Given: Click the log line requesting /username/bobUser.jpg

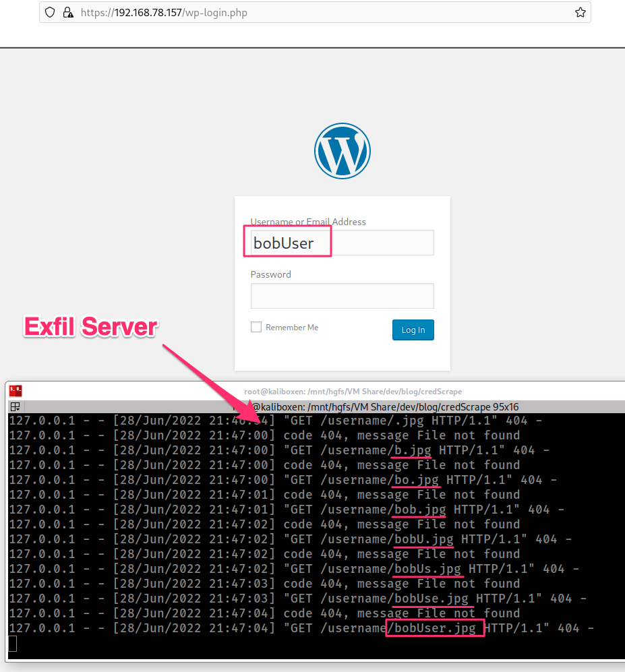Looking at the screenshot, I should (x=301, y=628).
